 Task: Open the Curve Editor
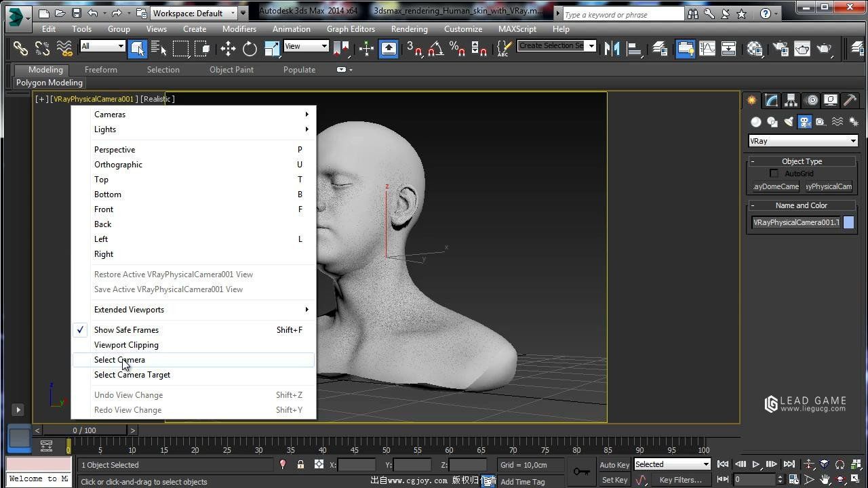click(707, 48)
